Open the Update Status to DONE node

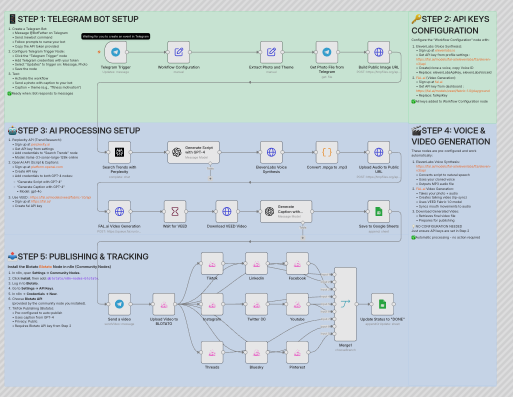click(x=382, y=304)
